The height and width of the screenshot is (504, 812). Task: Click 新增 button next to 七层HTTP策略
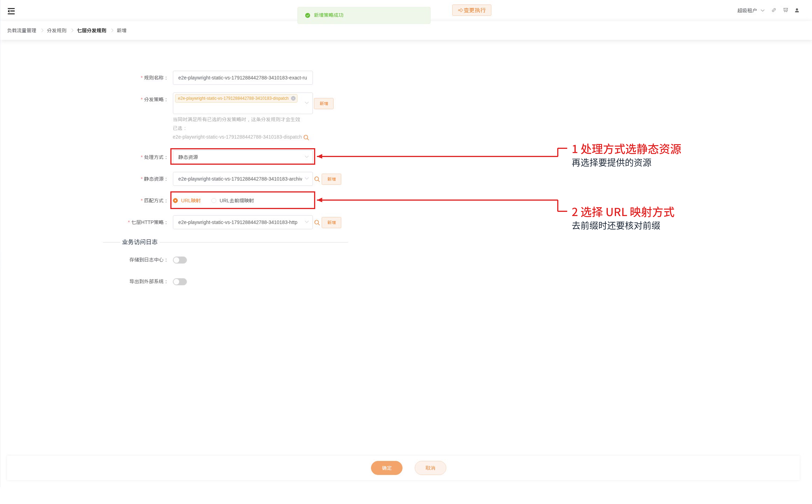[x=331, y=223]
